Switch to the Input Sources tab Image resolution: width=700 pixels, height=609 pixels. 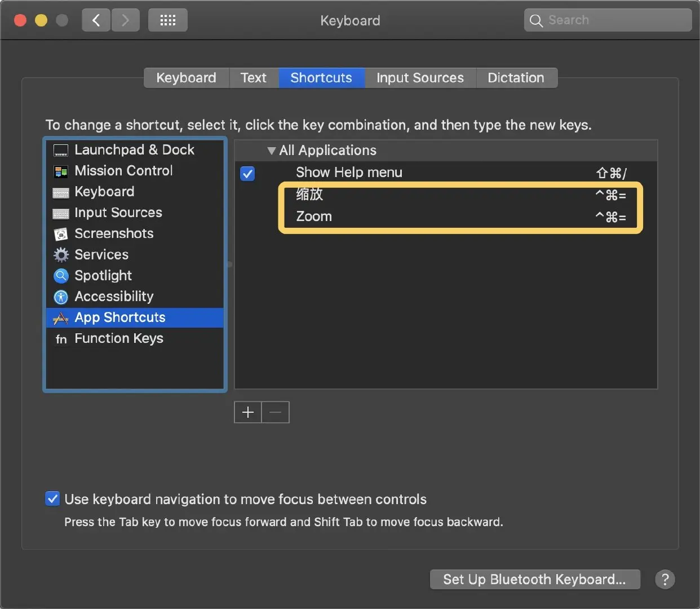(420, 78)
